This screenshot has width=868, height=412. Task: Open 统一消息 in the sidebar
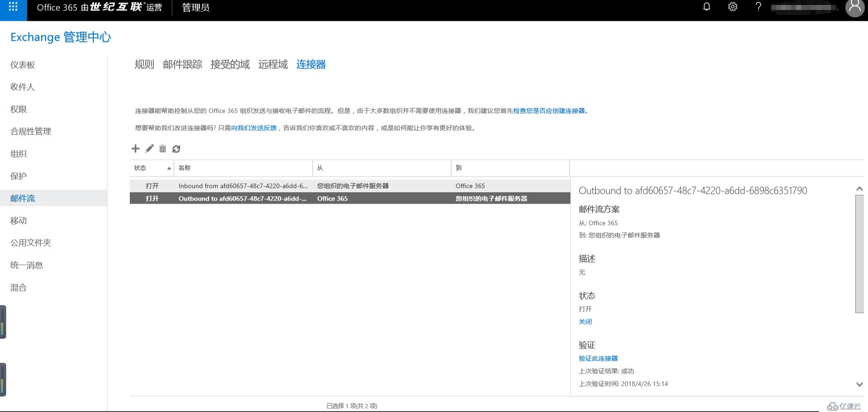click(x=27, y=265)
